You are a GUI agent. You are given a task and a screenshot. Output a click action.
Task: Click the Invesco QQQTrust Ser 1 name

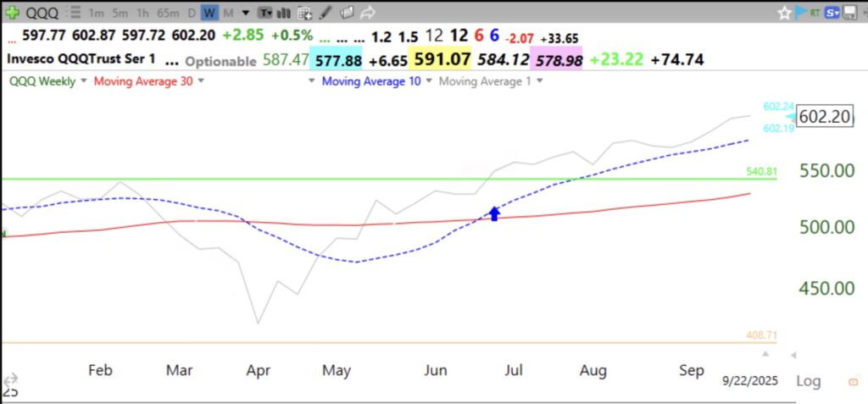(81, 58)
